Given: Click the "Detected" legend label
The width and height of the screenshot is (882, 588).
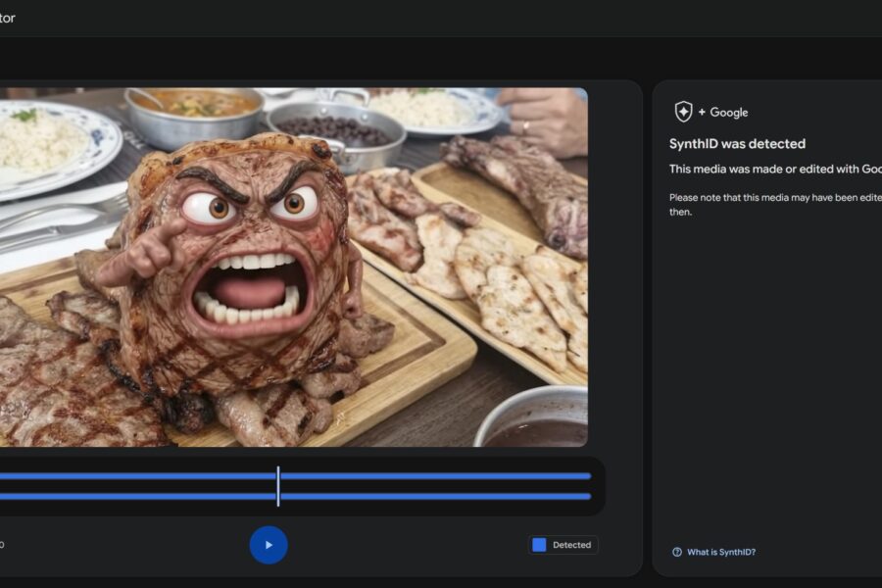Looking at the screenshot, I should click(571, 545).
